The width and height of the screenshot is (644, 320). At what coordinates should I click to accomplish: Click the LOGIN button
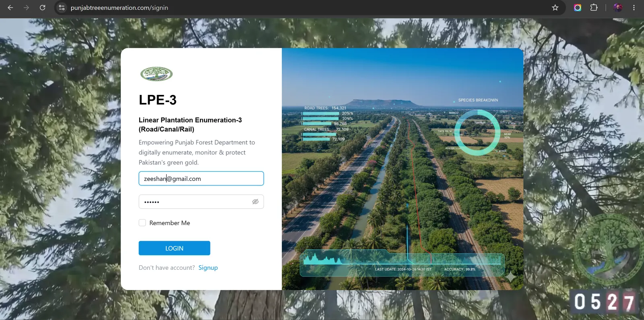pos(174,248)
